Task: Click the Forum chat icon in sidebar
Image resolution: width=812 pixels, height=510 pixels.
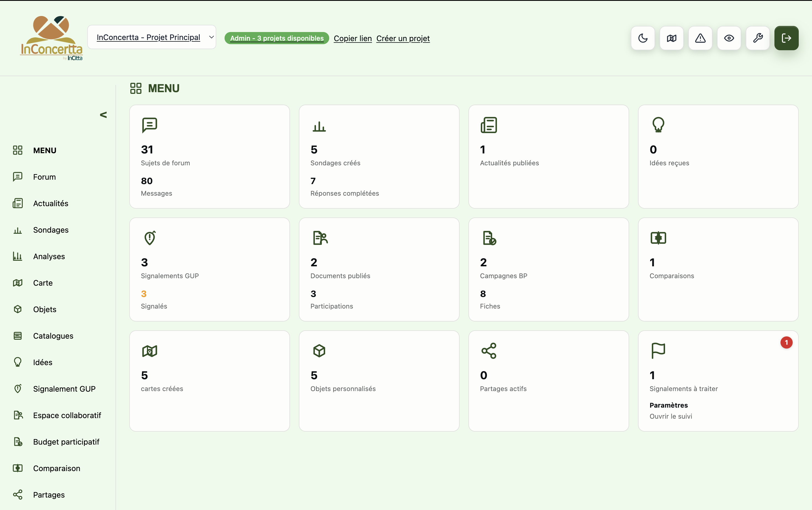Action: tap(17, 177)
